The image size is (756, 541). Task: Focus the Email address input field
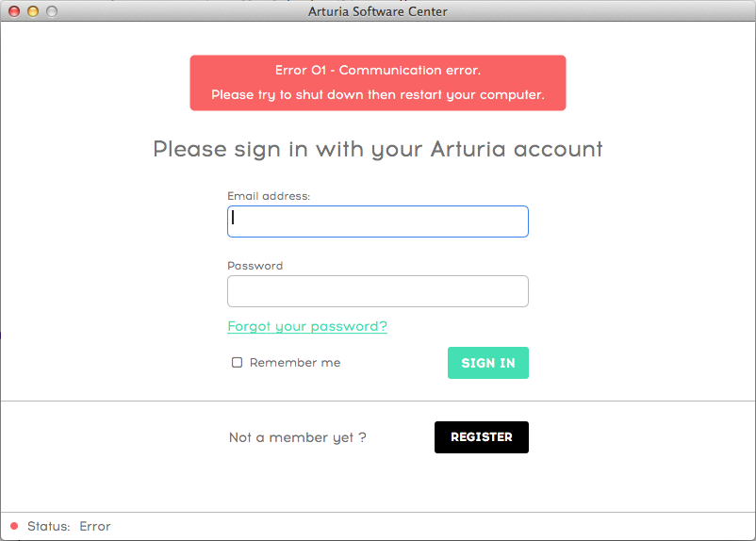378,221
